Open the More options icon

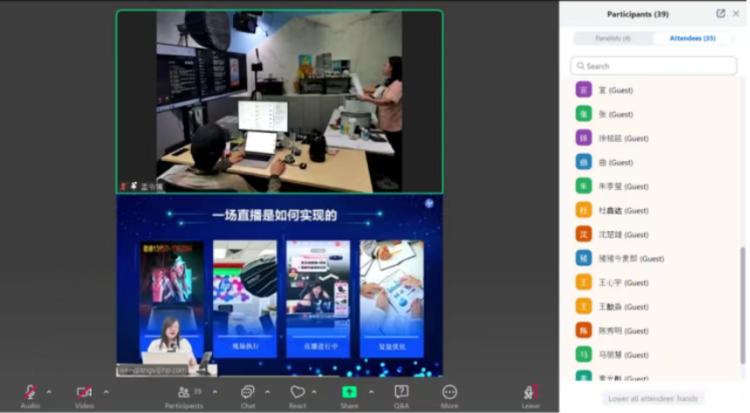tap(449, 392)
